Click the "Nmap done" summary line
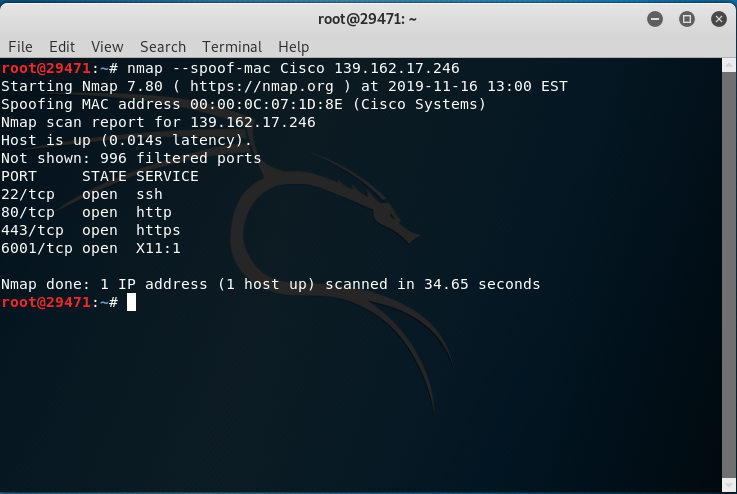The width and height of the screenshot is (737, 494). (x=270, y=284)
